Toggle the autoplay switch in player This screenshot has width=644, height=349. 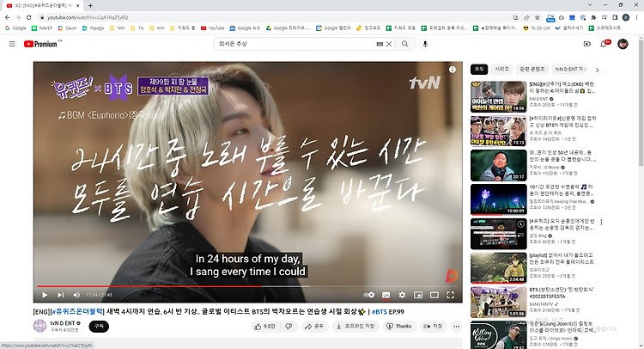tap(369, 295)
